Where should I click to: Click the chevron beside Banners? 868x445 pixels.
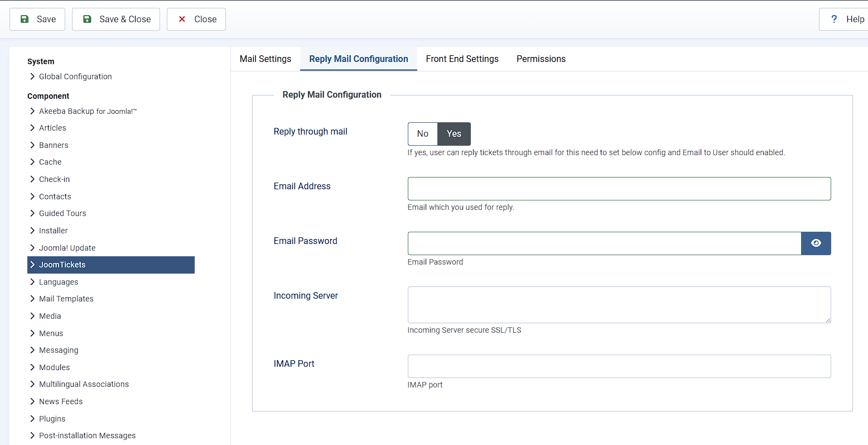point(32,145)
